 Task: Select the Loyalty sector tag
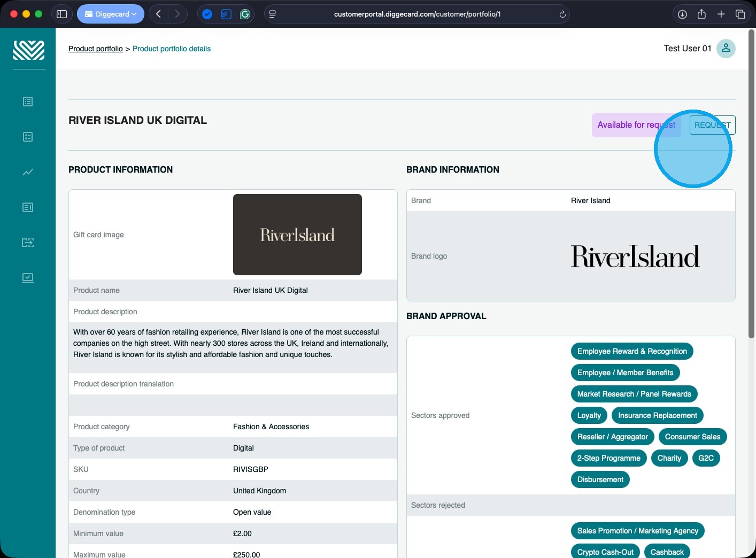pyautogui.click(x=589, y=415)
